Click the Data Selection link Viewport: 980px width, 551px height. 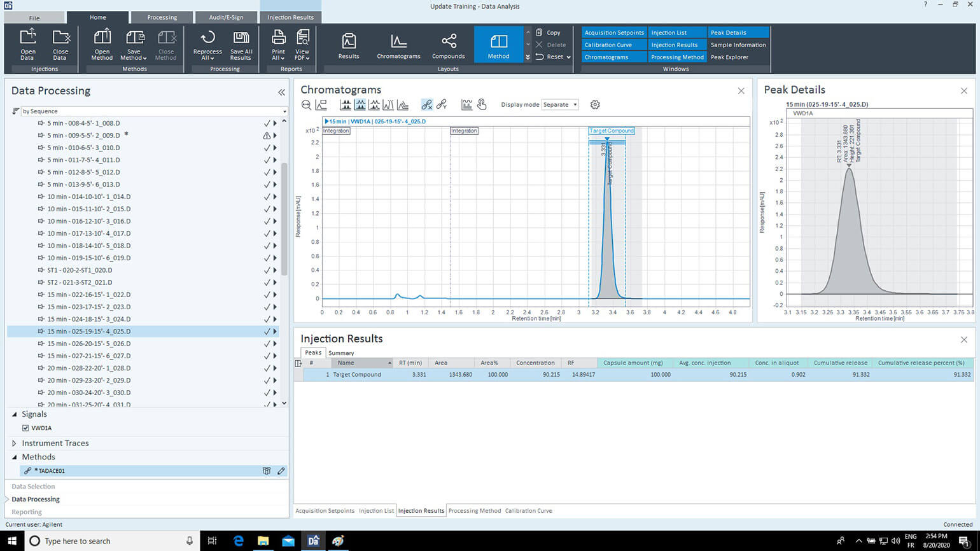point(33,487)
